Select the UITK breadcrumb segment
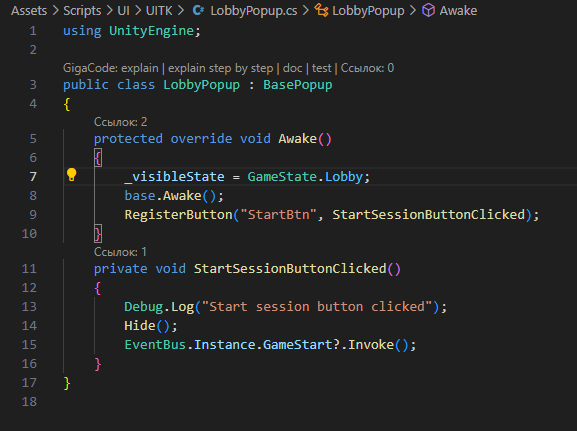Image resolution: width=577 pixels, height=431 pixels. click(x=159, y=11)
